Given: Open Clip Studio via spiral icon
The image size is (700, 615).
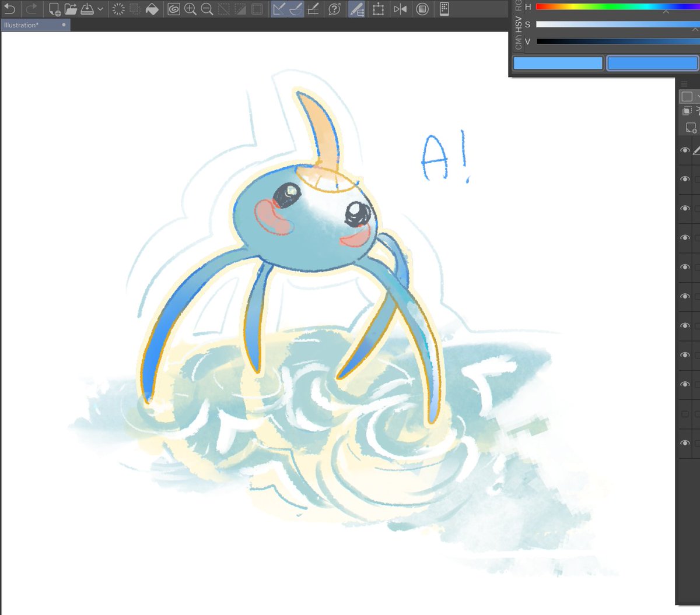Looking at the screenshot, I should coord(174,9).
